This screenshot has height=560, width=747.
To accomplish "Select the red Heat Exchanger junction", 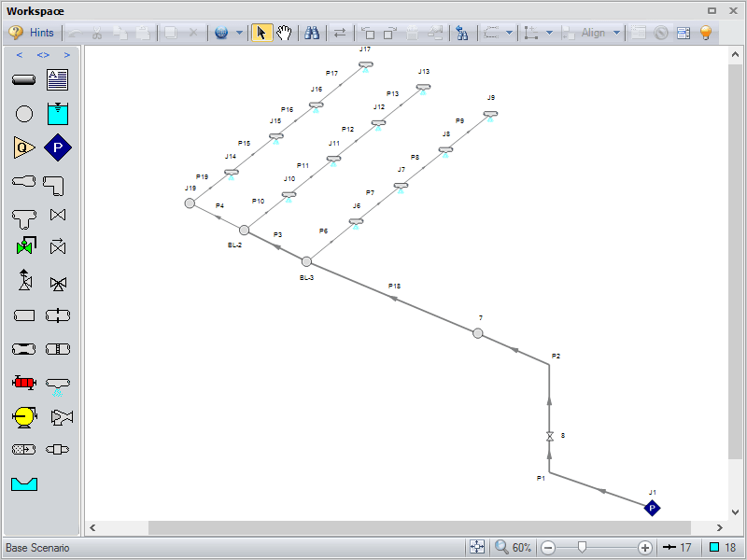I will pyautogui.click(x=24, y=383).
